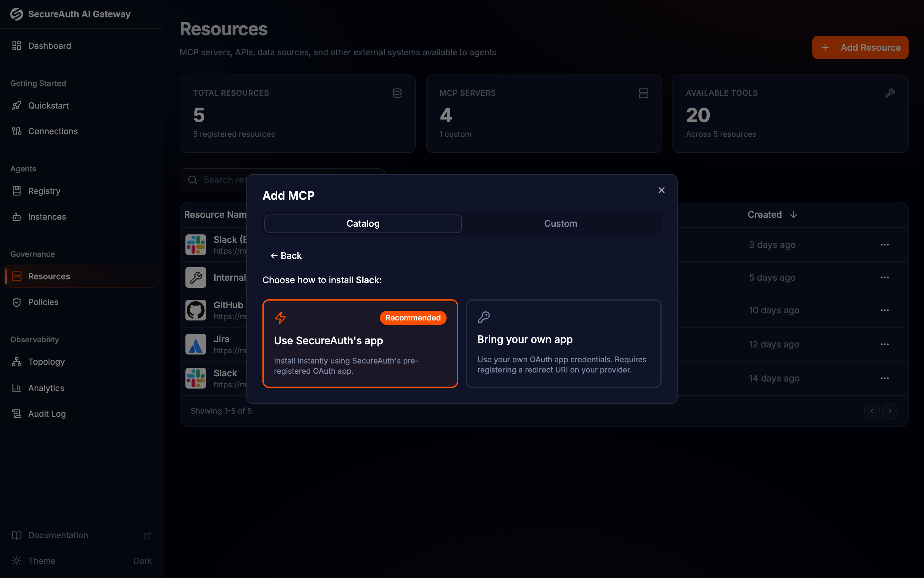Screen dimensions: 924x578
Task: Select the Use SecureAuth's app option
Action: point(360,343)
